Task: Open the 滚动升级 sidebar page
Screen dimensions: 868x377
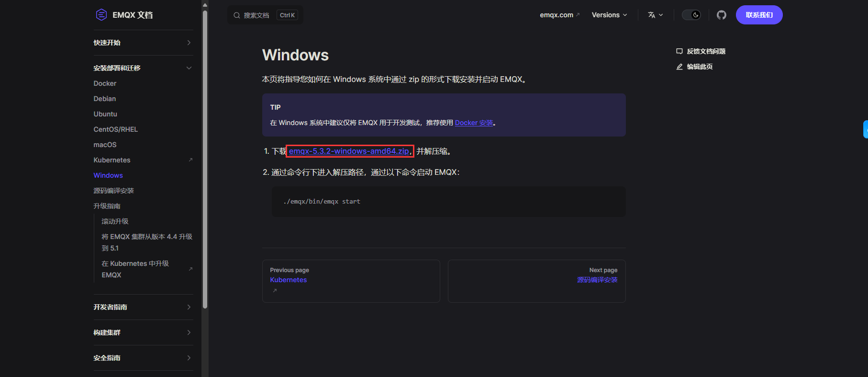Action: [115, 221]
